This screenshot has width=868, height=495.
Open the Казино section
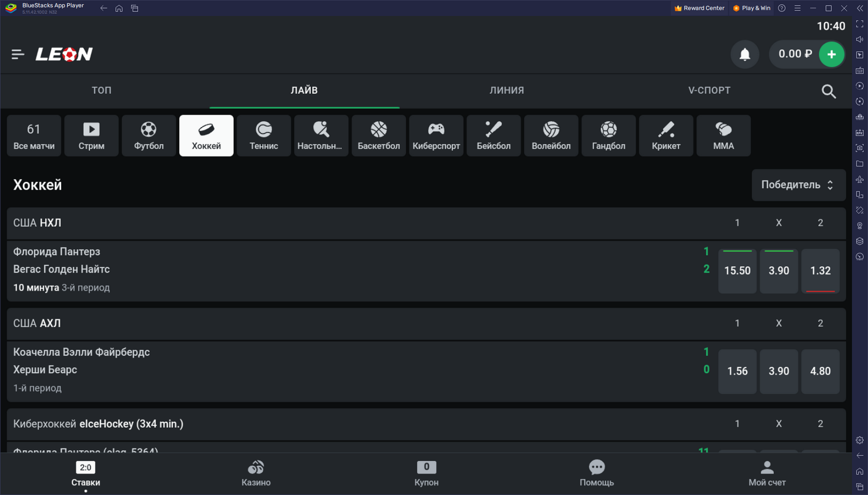click(x=256, y=473)
